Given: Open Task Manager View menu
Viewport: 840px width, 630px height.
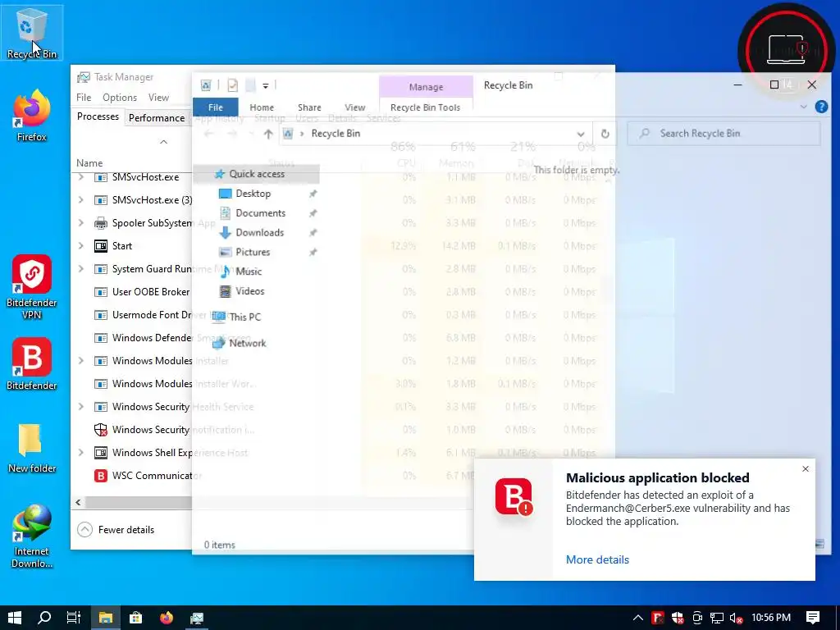Looking at the screenshot, I should click(x=158, y=97).
